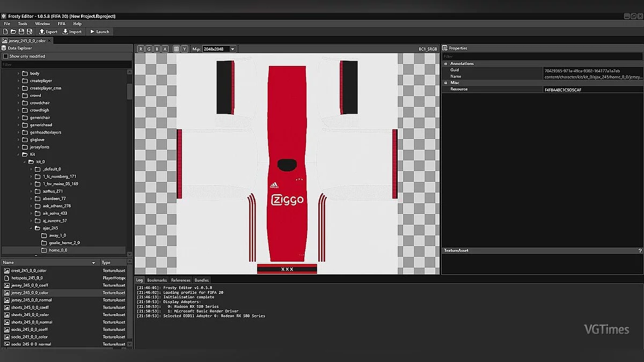
Task: Click the New Project icon in toolbar
Action: pyautogui.click(x=5, y=32)
